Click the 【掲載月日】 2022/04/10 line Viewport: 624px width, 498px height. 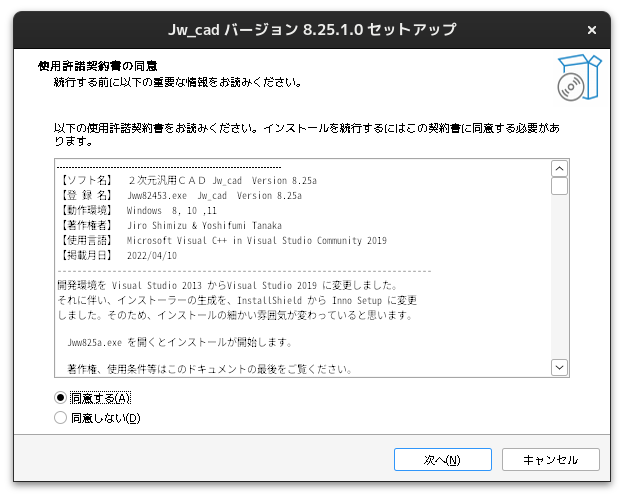coord(117,255)
